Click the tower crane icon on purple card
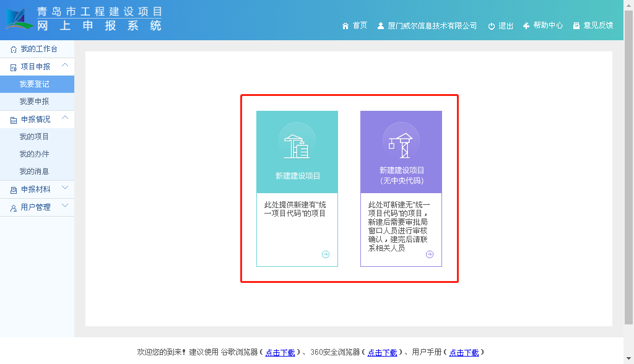The height and width of the screenshot is (364, 634). point(401,144)
